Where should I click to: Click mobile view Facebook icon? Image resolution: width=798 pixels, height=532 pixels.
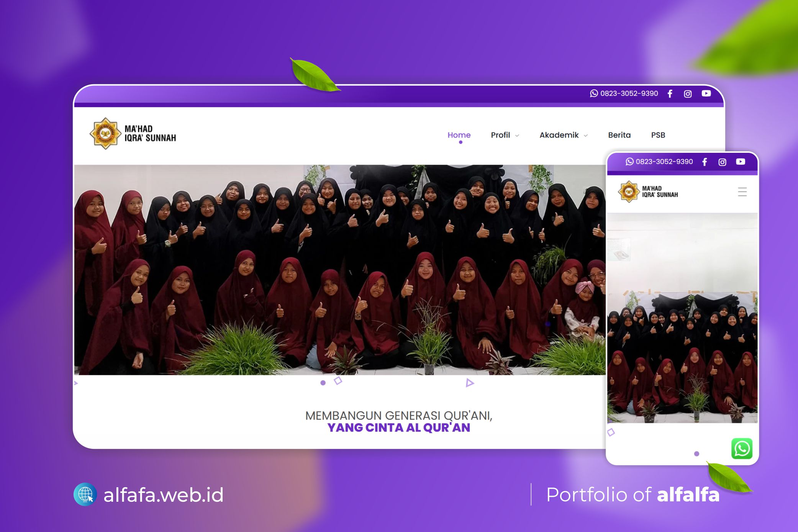705,162
